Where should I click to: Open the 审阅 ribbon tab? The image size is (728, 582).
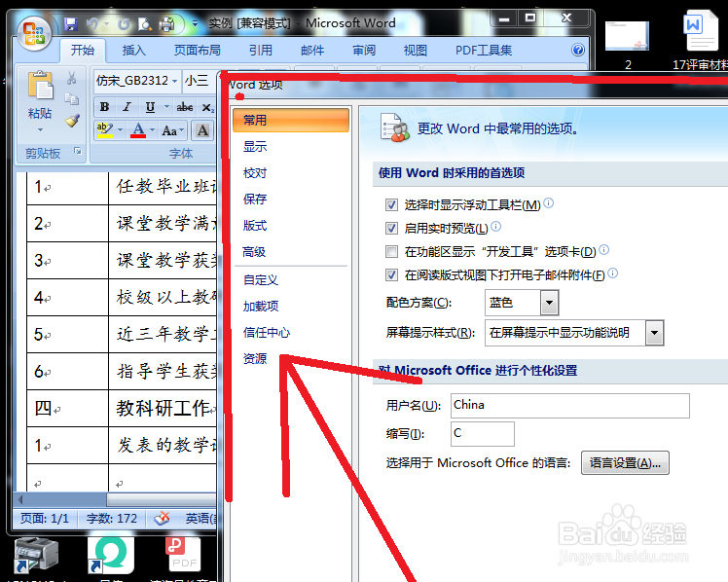coord(364,51)
